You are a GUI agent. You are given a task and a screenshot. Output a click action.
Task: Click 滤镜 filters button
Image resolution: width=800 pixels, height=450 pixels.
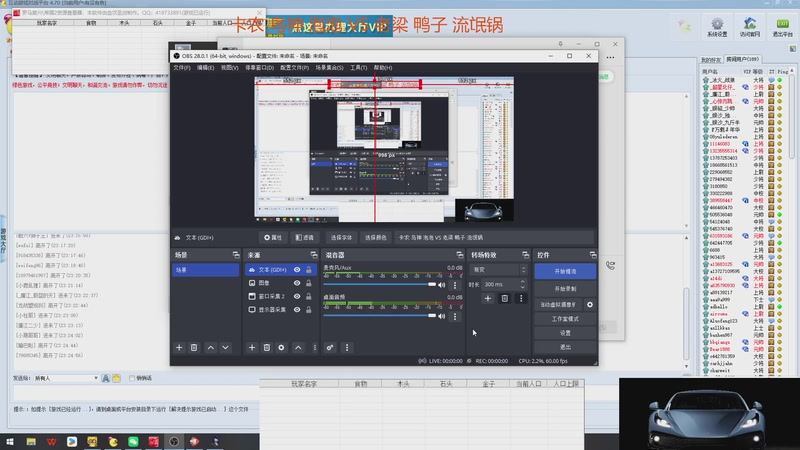(x=305, y=237)
